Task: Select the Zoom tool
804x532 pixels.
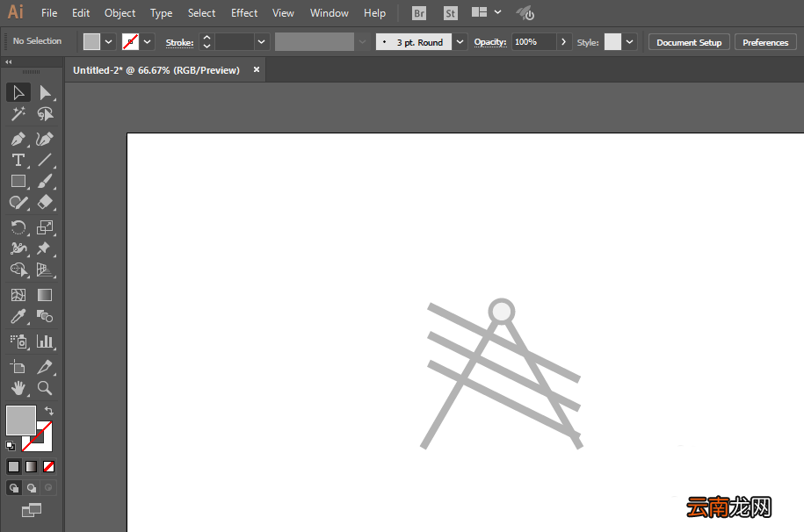Action: pos(45,388)
